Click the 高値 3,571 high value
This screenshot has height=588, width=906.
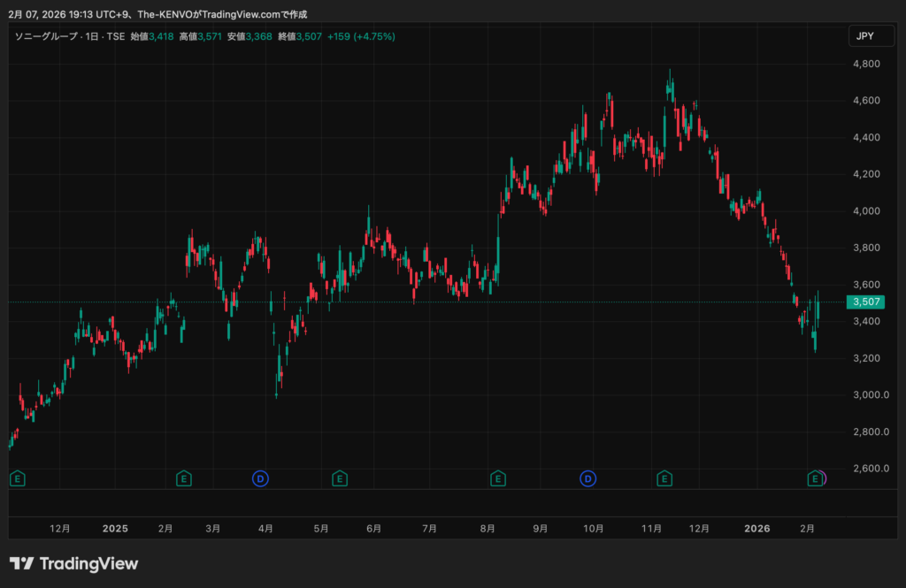point(199,36)
